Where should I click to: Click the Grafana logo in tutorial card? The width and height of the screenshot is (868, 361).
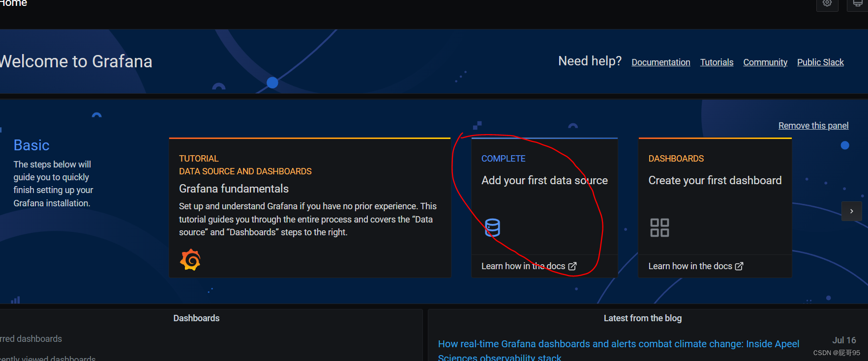point(190,260)
